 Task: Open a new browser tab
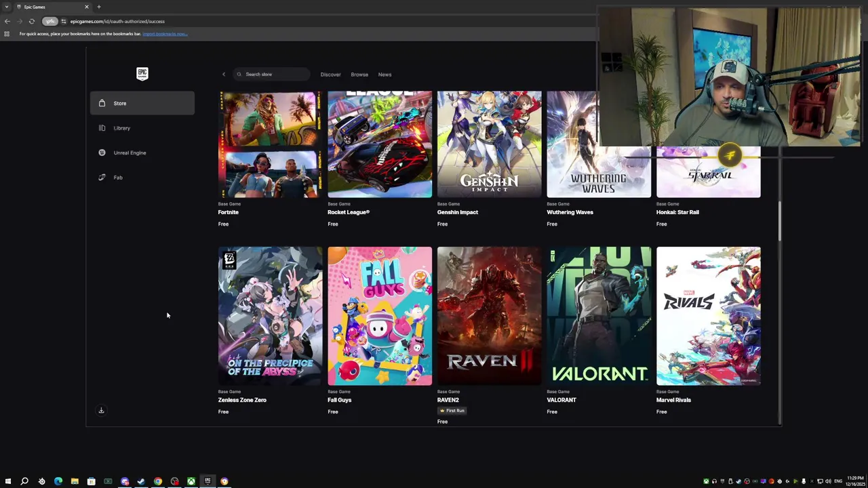pyautogui.click(x=98, y=7)
